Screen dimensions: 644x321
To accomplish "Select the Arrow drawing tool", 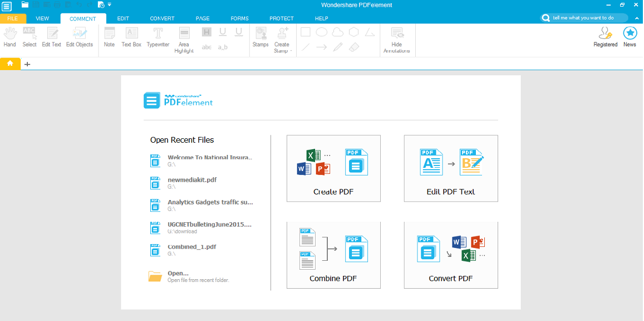I will 322,47.
